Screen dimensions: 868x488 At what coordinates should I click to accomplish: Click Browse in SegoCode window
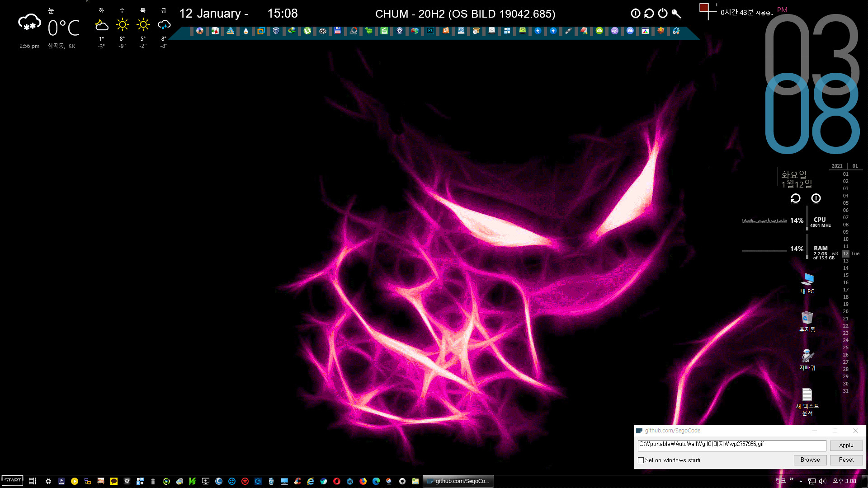click(810, 460)
